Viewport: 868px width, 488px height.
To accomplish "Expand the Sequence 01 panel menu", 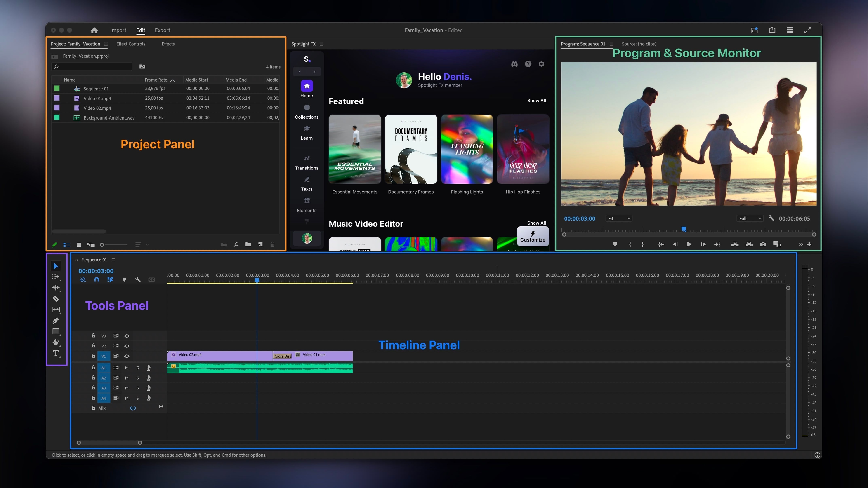I will (x=114, y=259).
